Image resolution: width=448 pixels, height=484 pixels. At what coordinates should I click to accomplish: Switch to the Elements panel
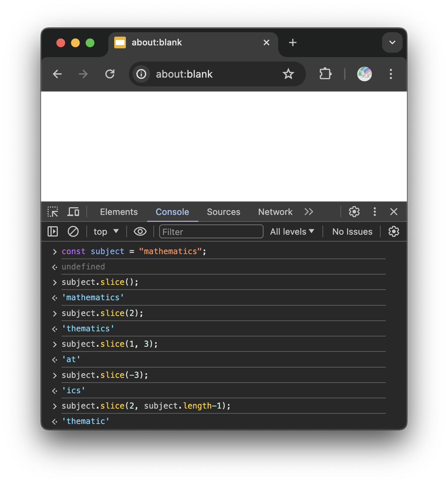[x=119, y=212]
